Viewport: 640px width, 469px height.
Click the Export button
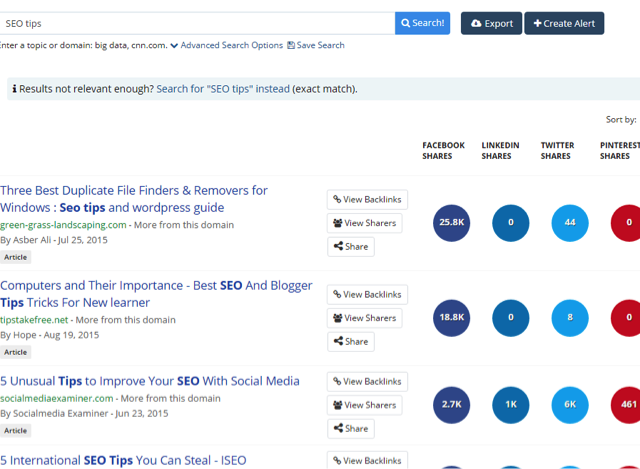(x=491, y=23)
